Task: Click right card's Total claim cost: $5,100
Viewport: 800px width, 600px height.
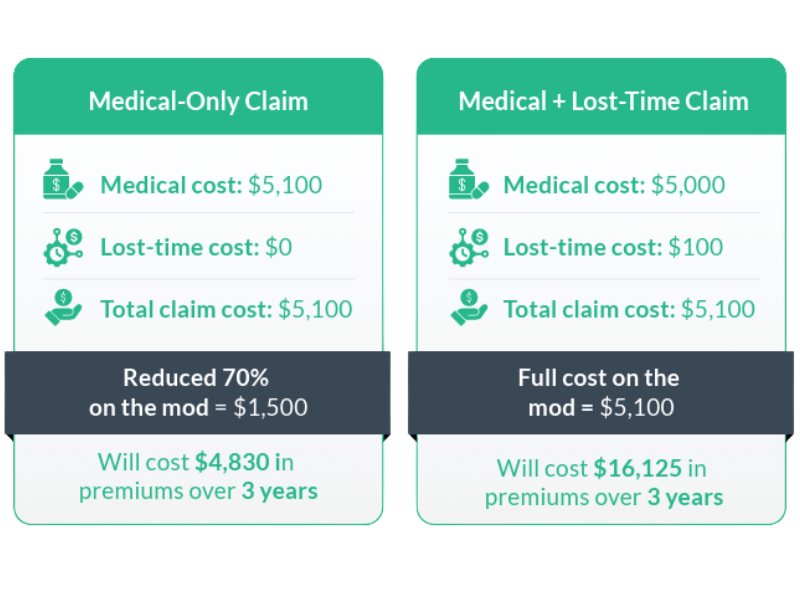Action: click(629, 309)
